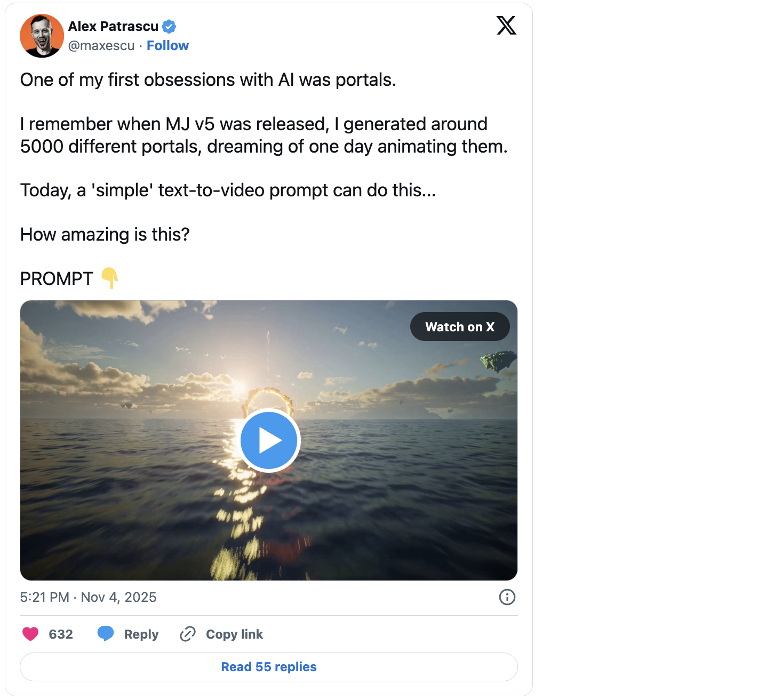Open the Read 55 replies button
This screenshot has width=766, height=700.
(x=269, y=667)
